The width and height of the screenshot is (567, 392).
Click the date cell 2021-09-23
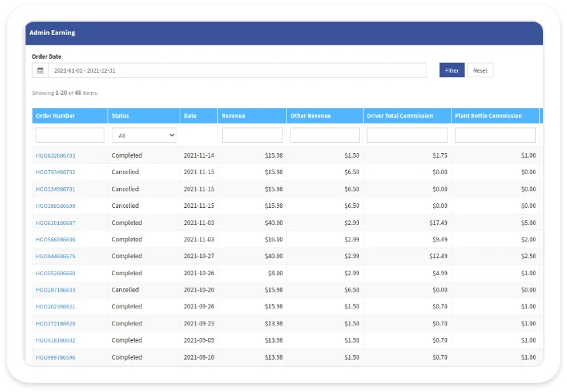pyautogui.click(x=199, y=323)
